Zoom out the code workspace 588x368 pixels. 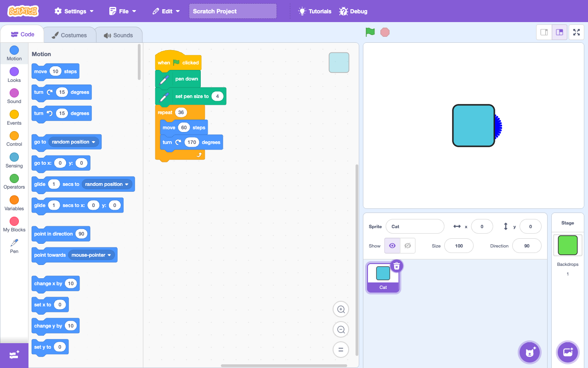point(341,329)
